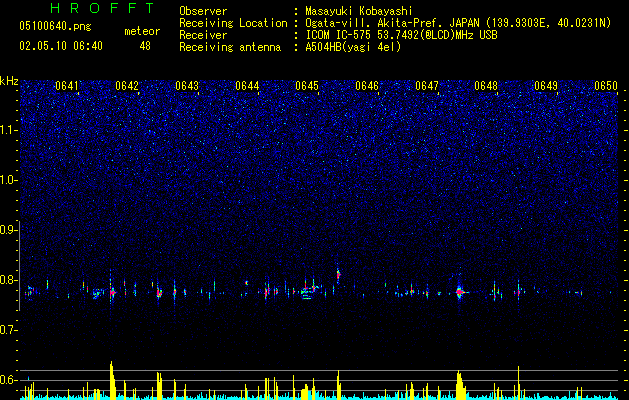
Task: Click the 0645 time marker
Action: tap(307, 86)
